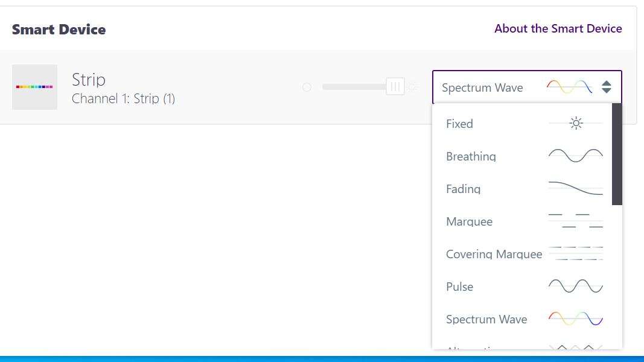Click the dashed lines icon beside Marquee

[575, 221]
